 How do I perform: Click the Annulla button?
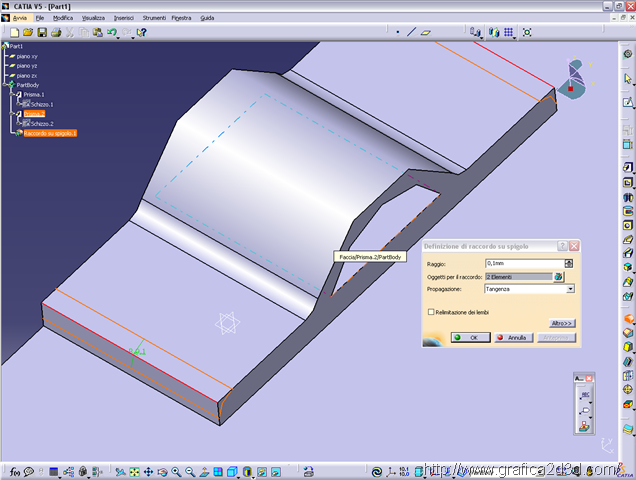point(512,338)
